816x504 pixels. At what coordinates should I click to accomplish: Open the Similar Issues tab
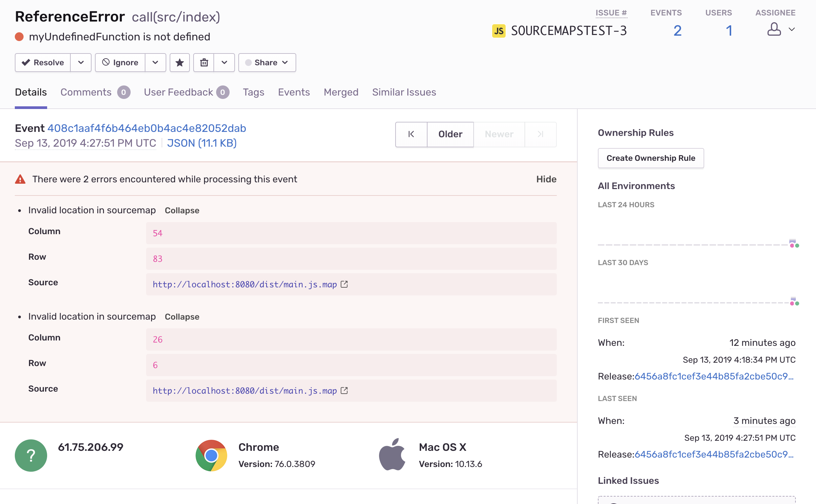coord(404,92)
